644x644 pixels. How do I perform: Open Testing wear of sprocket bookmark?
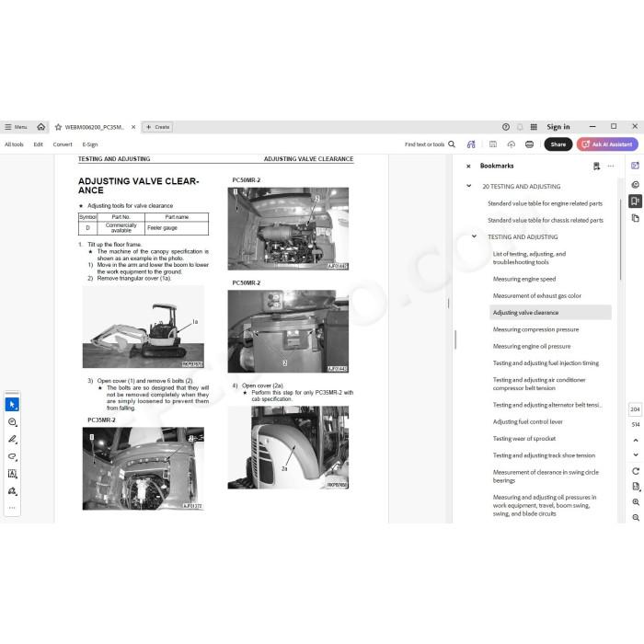(x=524, y=439)
